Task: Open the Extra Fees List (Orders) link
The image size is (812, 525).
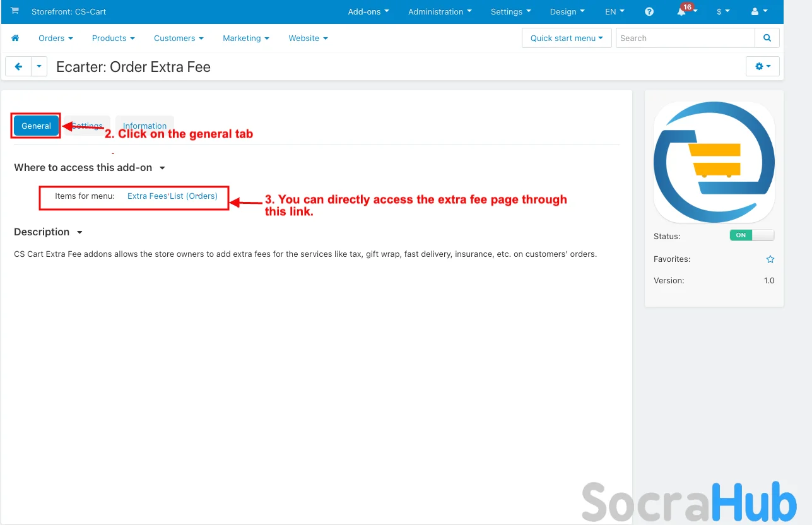Action: click(x=172, y=196)
